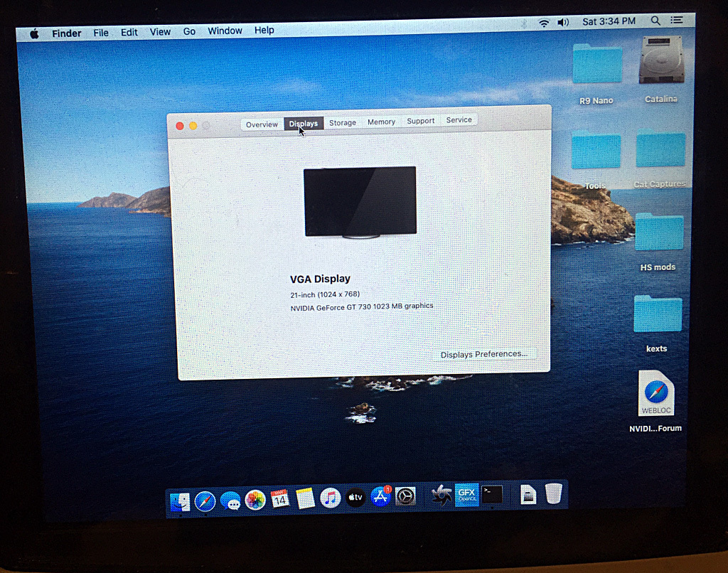Switch to the Storage tab

(x=343, y=122)
